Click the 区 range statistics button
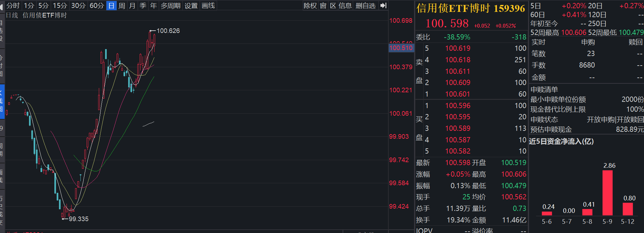Screen dimensions: 644x233 click(x=333, y=6)
